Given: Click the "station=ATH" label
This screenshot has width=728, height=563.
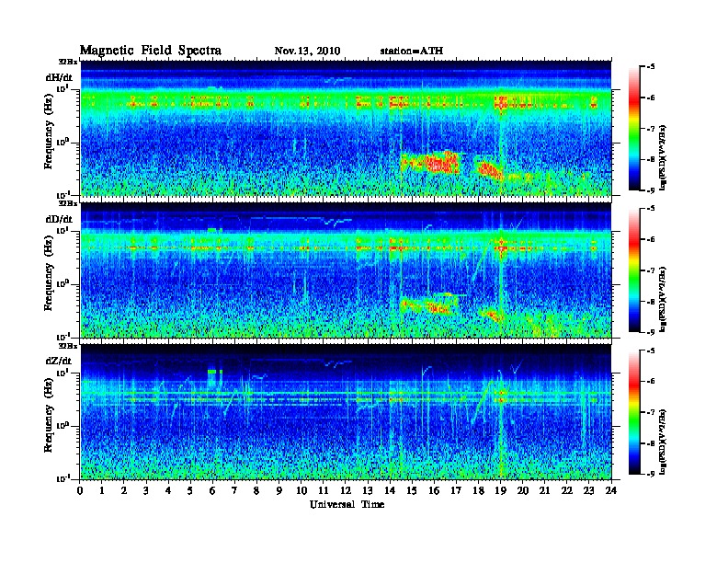Looking at the screenshot, I should 412,52.
